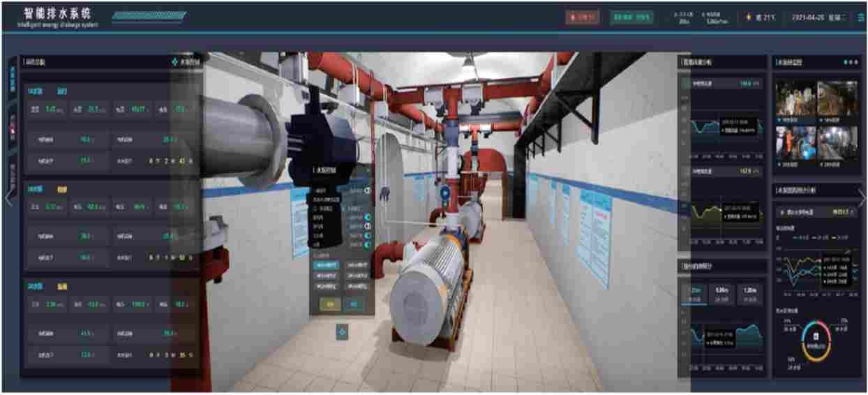This screenshot has width=868, height=395.
Task: Open the bottom-right surveillance camera thumbnail
Action: pyautogui.click(x=837, y=142)
